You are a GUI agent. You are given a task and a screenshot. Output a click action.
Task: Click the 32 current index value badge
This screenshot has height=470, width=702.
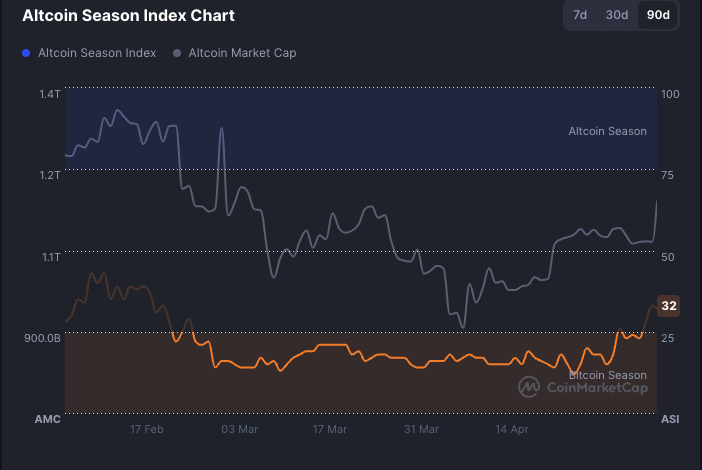668,306
